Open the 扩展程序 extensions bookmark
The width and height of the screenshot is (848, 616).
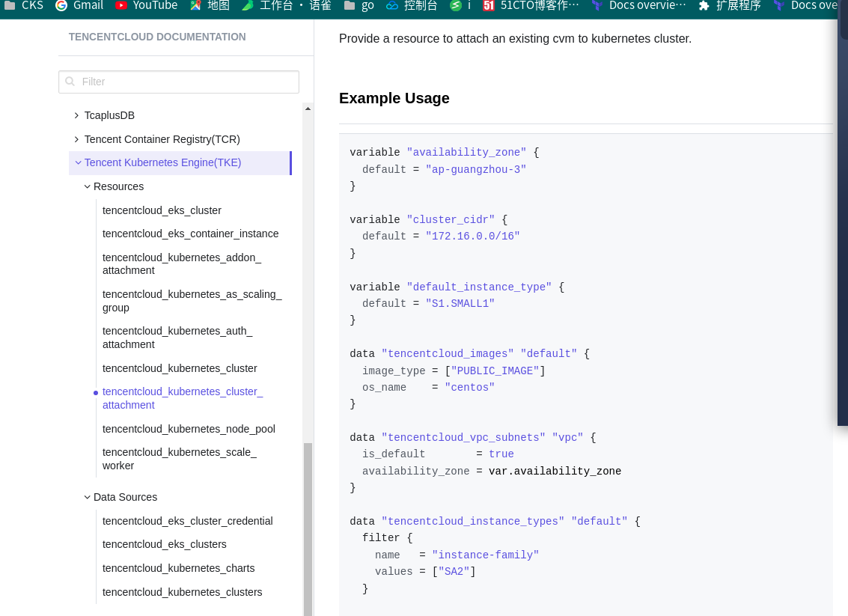(x=730, y=5)
